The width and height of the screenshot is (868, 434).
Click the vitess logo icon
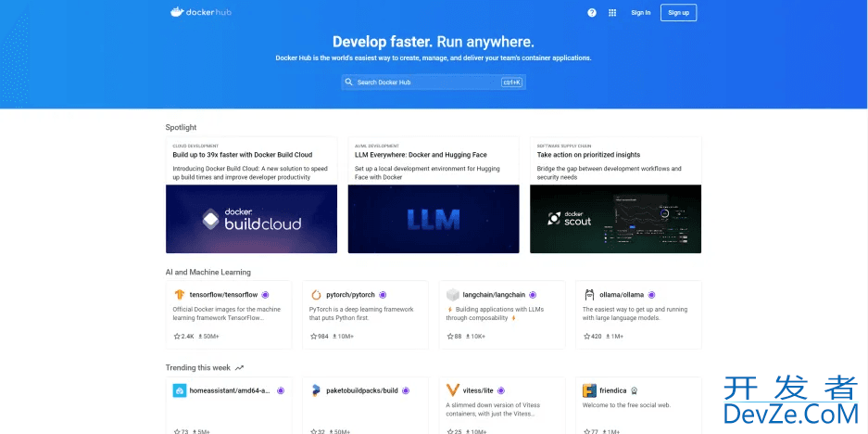[x=453, y=390]
